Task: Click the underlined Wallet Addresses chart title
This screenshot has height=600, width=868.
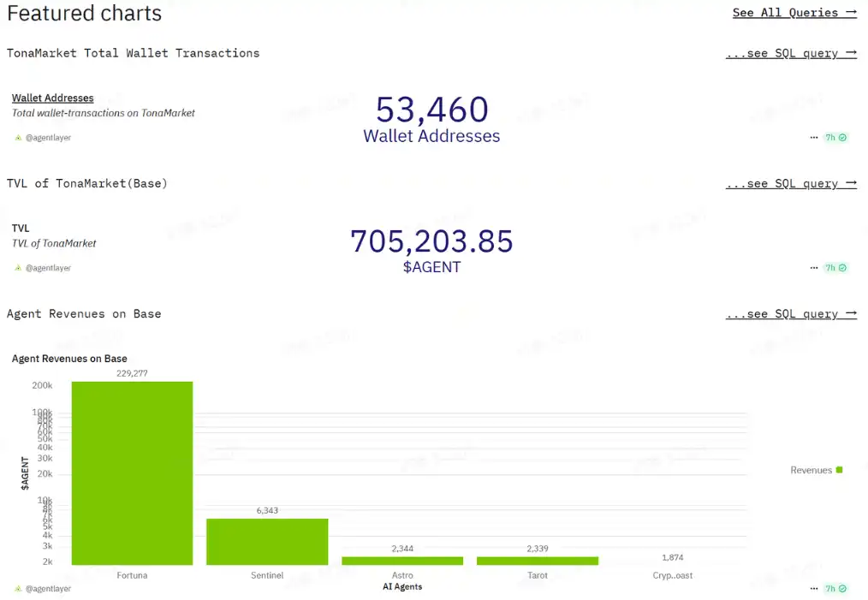Action: point(53,98)
